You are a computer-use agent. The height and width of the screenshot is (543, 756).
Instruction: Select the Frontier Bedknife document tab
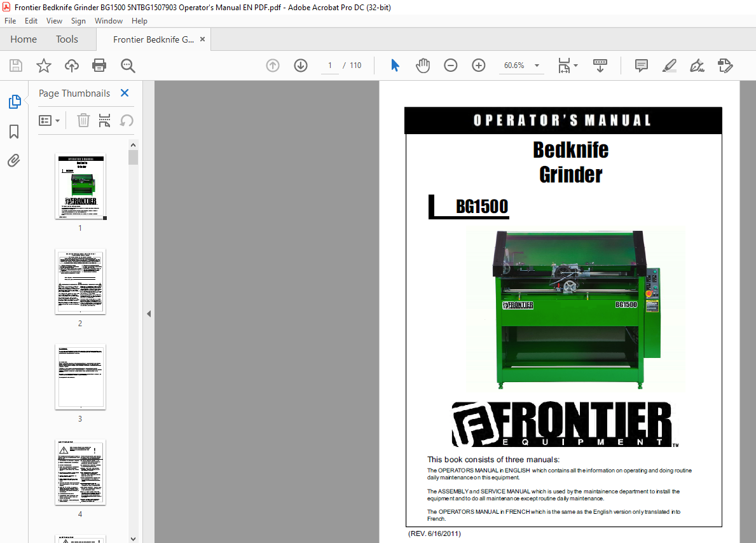point(153,39)
